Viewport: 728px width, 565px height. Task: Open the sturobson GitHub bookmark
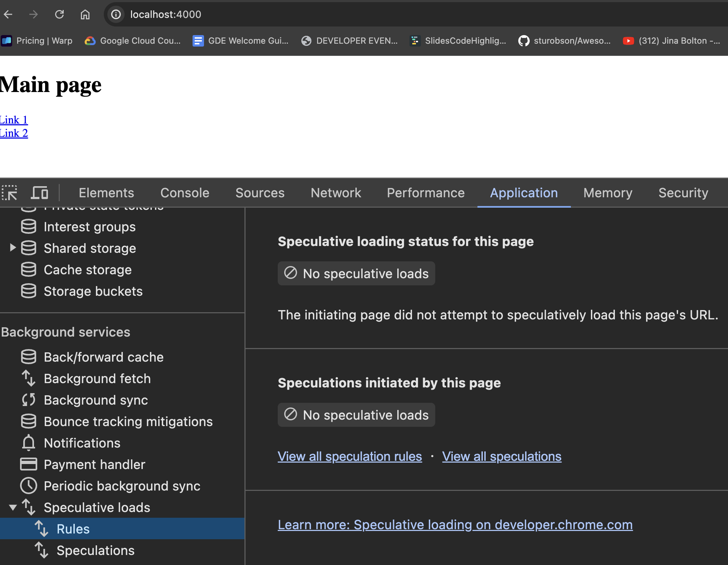point(564,41)
